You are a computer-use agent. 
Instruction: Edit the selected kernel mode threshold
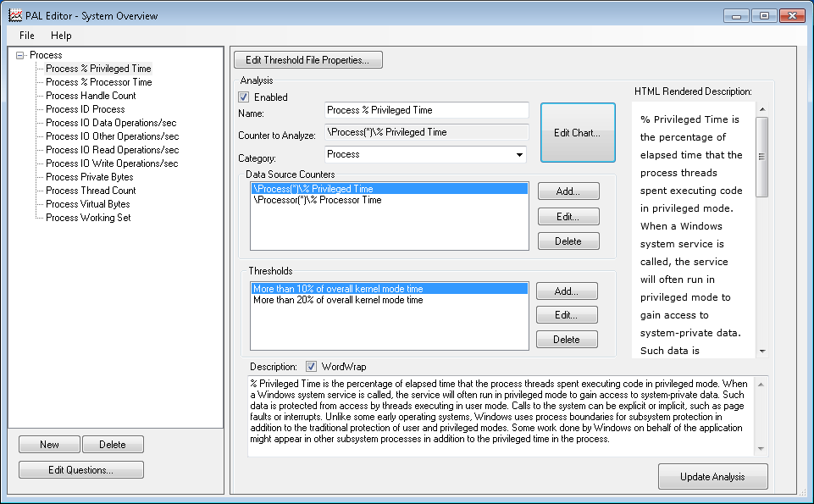(x=568, y=314)
